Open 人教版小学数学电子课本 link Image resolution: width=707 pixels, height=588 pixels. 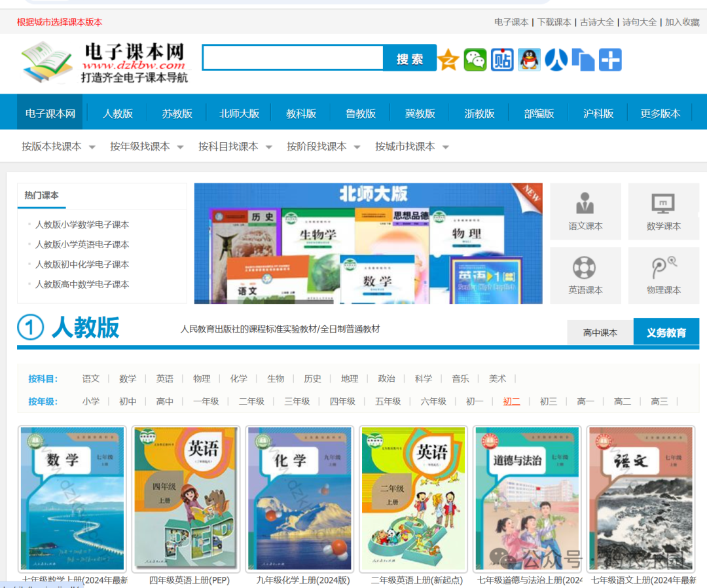82,225
